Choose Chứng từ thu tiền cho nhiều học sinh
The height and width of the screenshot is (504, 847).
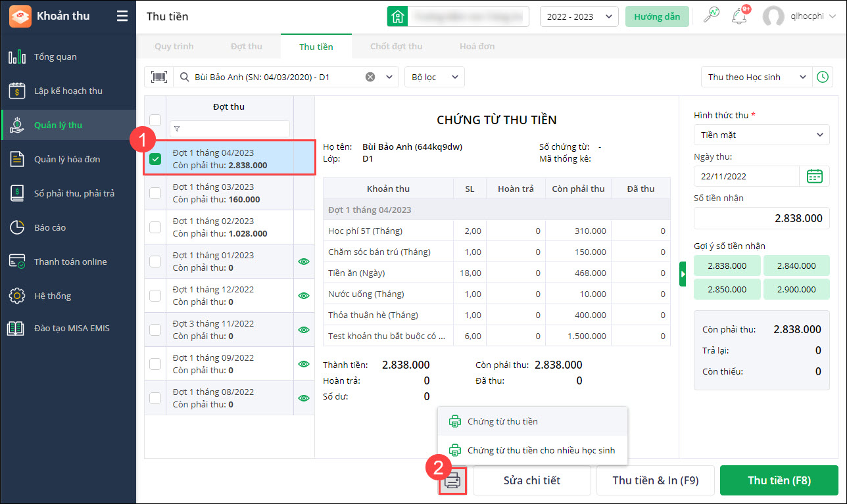click(533, 450)
